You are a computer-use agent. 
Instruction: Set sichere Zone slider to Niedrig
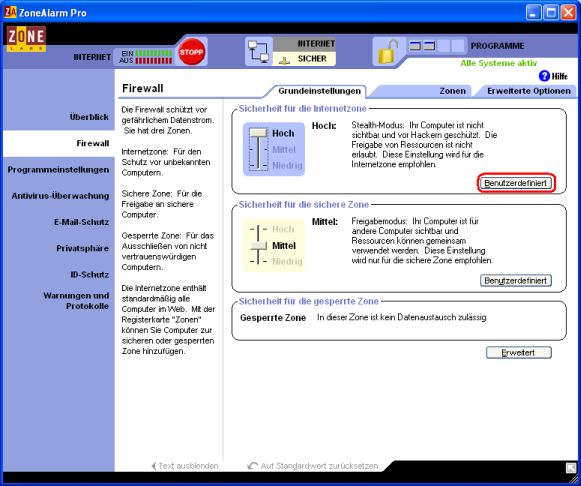point(287,262)
